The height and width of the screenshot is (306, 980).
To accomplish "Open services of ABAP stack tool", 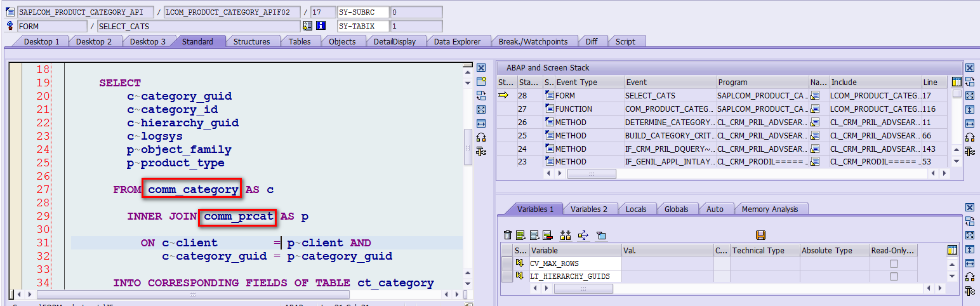I will pyautogui.click(x=969, y=137).
